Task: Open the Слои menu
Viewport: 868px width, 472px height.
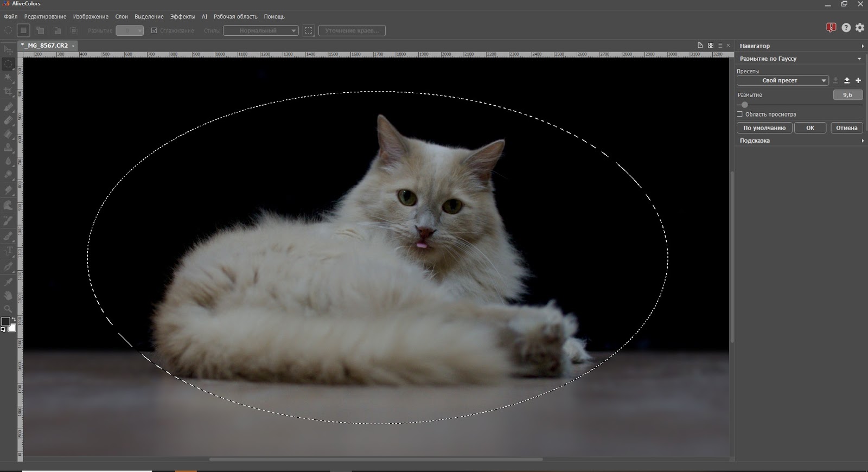Action: pos(122,17)
